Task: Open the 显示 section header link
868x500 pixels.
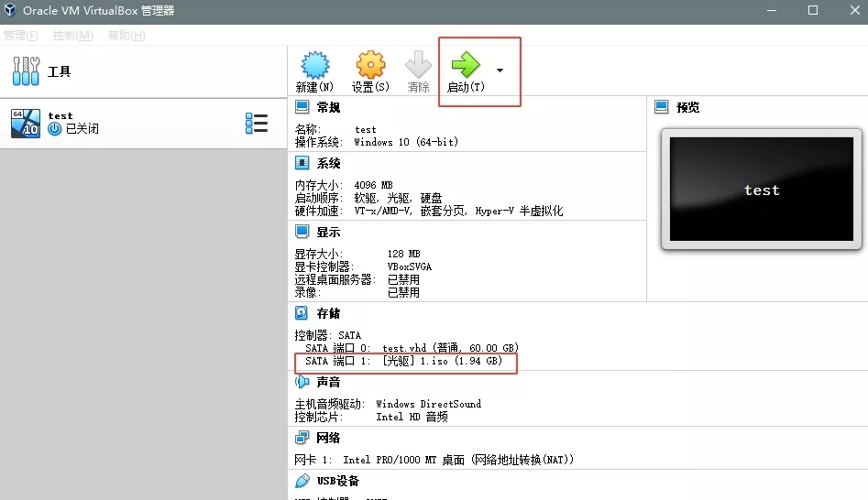Action: click(328, 232)
